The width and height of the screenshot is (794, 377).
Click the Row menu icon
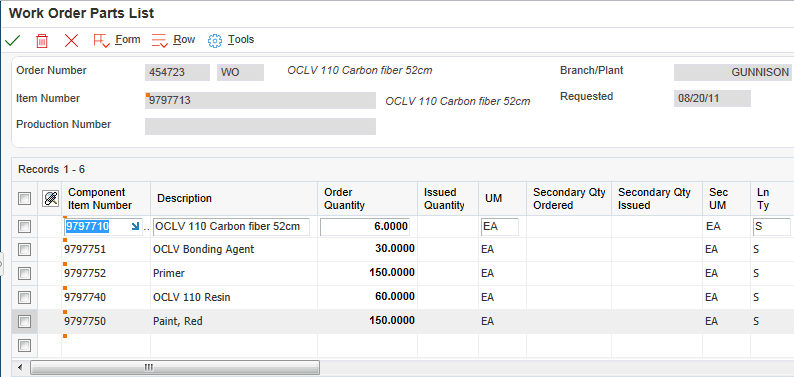click(x=160, y=40)
